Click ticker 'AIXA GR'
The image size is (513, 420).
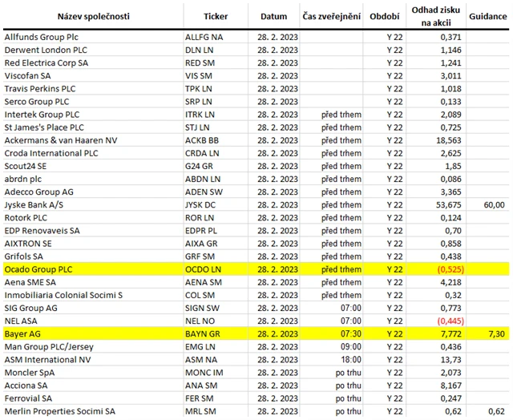pos(201,244)
